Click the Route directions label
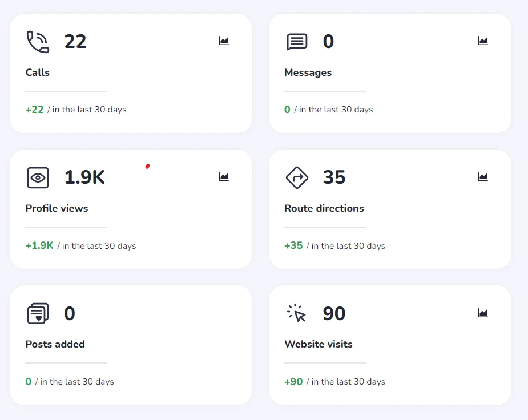Image resolution: width=528 pixels, height=420 pixels. (x=324, y=208)
